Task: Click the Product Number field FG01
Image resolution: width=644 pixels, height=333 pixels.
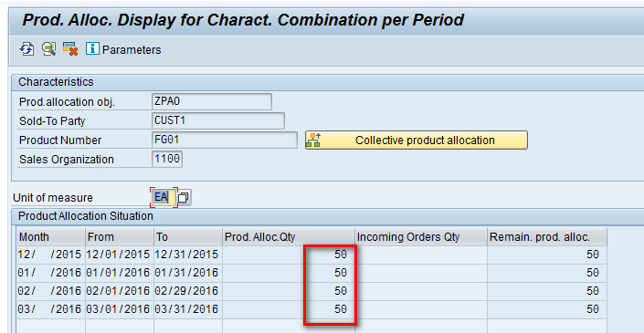Action: point(224,140)
